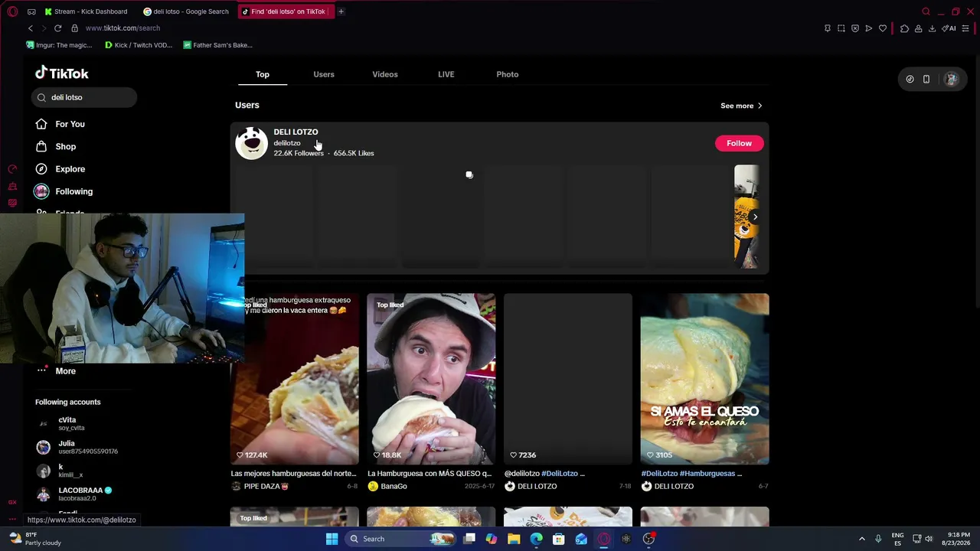Open TikTok coins icon in top-right pill

coord(910,79)
